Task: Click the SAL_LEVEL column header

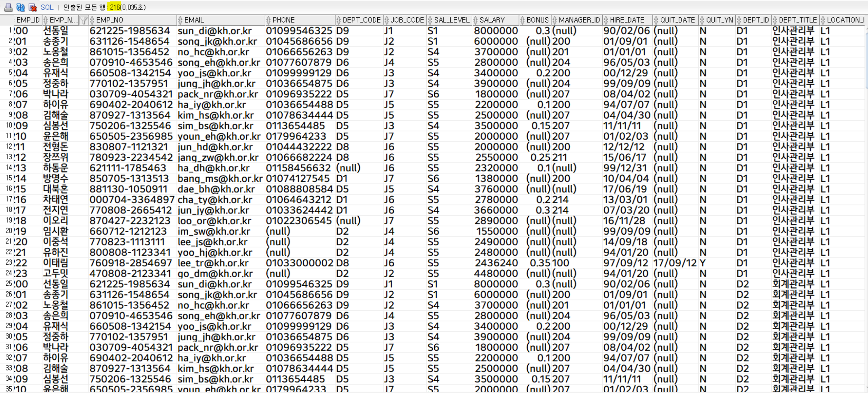Action: coord(452,20)
